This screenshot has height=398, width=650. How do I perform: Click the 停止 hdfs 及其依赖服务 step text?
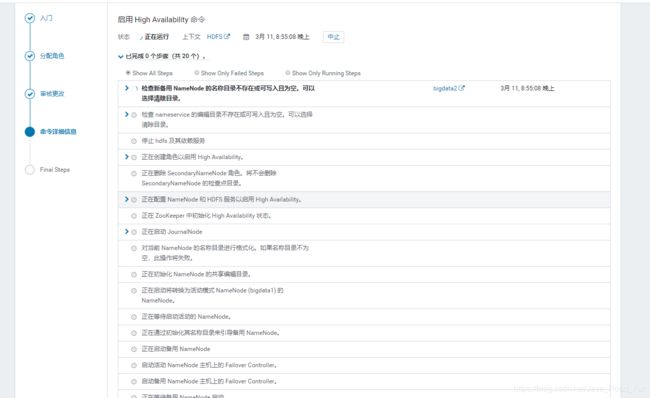[x=173, y=141]
